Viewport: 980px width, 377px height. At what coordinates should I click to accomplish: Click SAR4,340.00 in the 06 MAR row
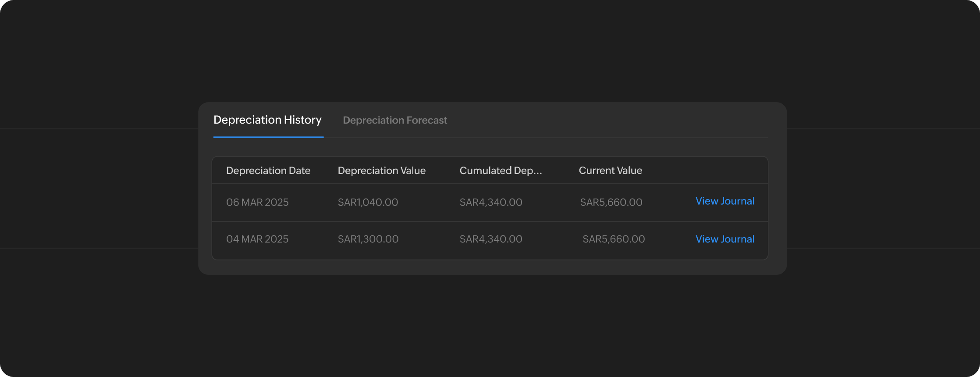[490, 202]
